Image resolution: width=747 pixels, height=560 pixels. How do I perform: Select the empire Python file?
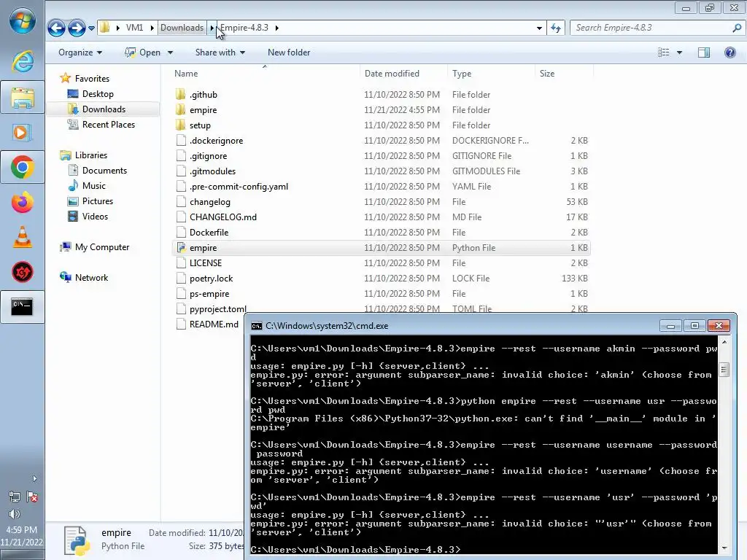click(381, 248)
